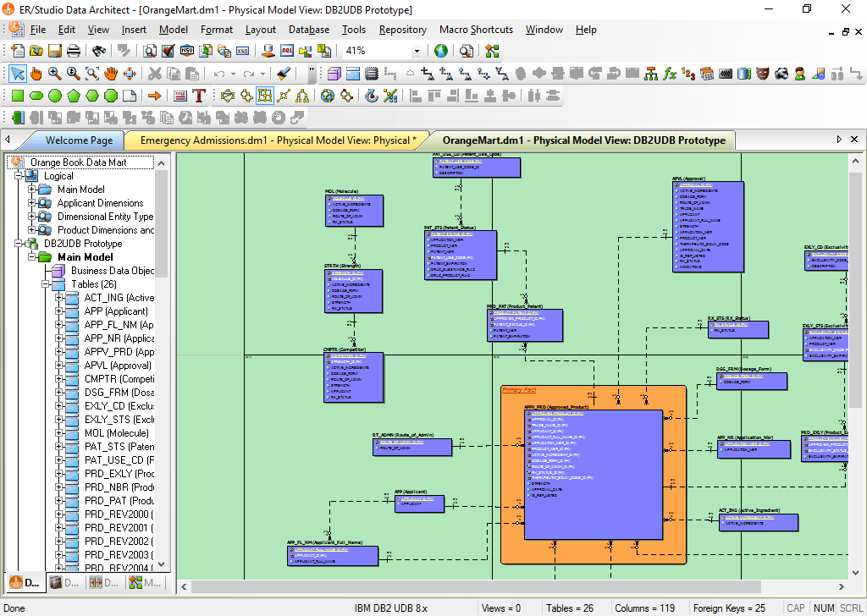Save the diagram with floppy icon
The height and width of the screenshot is (616, 867).
pyautogui.click(x=55, y=51)
